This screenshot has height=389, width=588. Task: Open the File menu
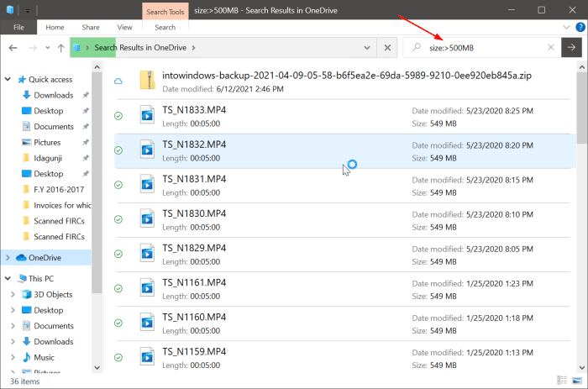(x=18, y=28)
